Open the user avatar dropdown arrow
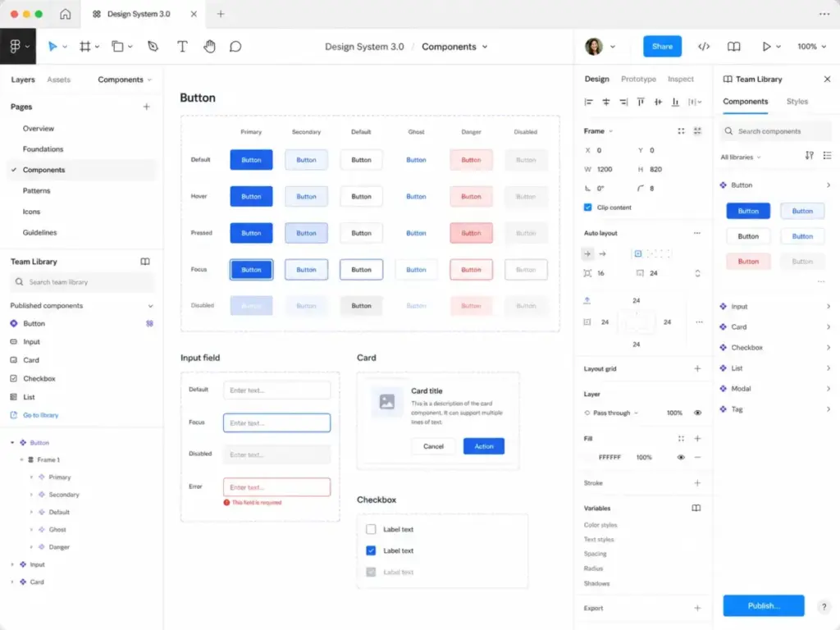 (x=613, y=47)
